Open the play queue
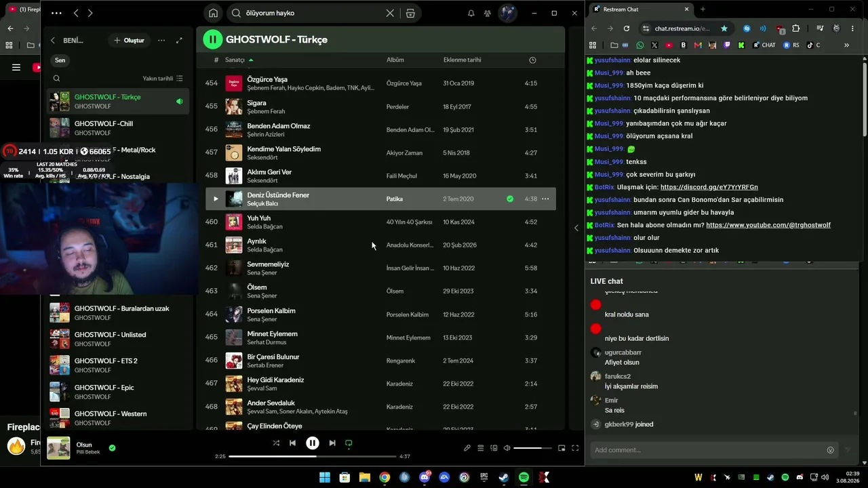Viewport: 868px width, 488px height. pos(481,448)
